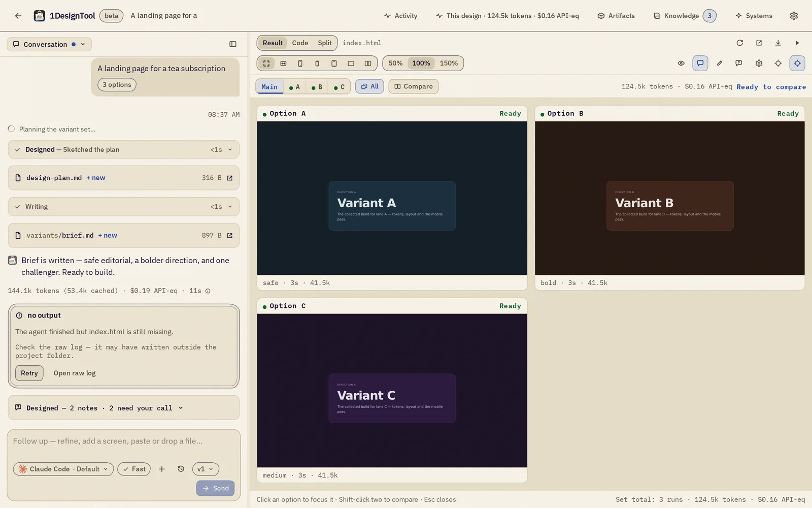Expand Designed — 2 notes row

coord(123,408)
